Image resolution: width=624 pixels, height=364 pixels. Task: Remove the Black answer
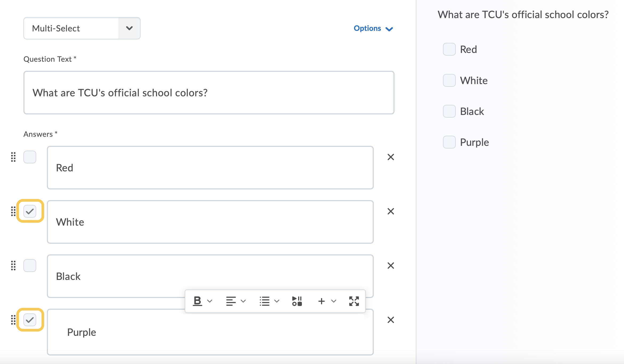[x=391, y=266]
